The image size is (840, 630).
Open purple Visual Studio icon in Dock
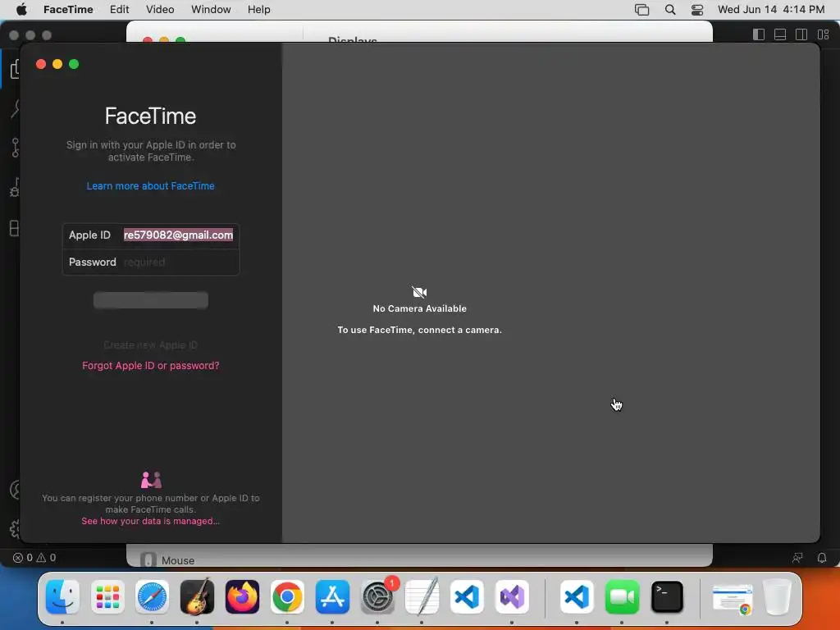tap(512, 597)
